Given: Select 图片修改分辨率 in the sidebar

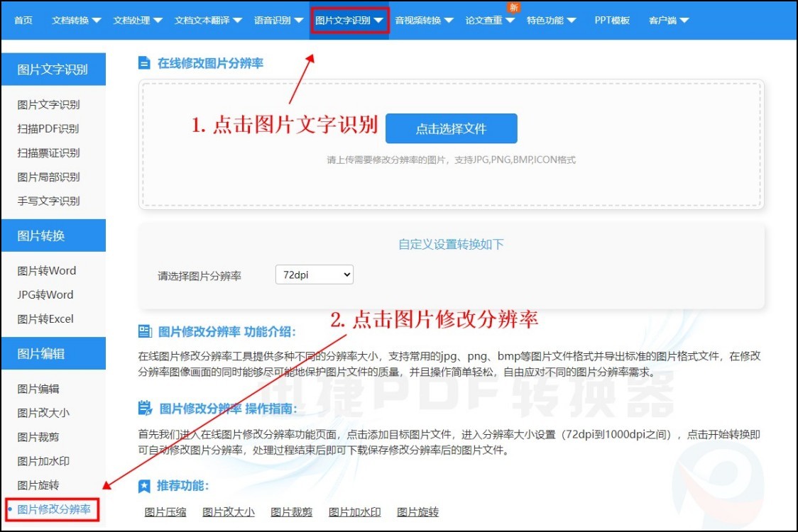Looking at the screenshot, I should click(x=54, y=509).
